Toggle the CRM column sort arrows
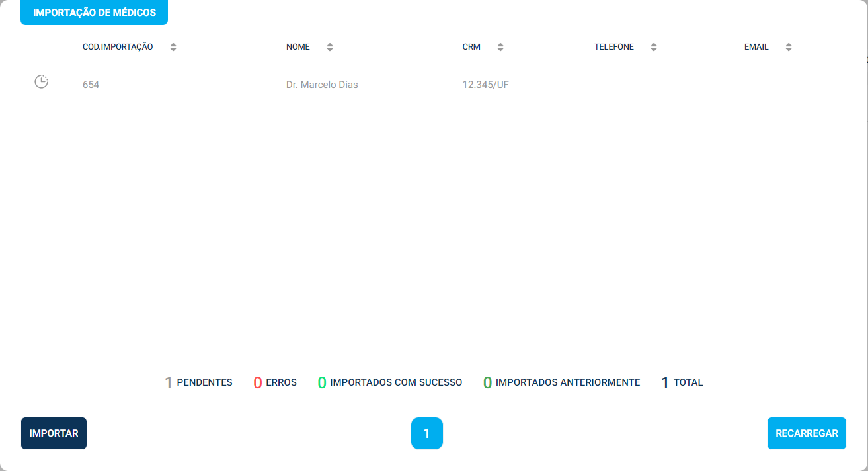This screenshot has width=868, height=471. click(500, 47)
